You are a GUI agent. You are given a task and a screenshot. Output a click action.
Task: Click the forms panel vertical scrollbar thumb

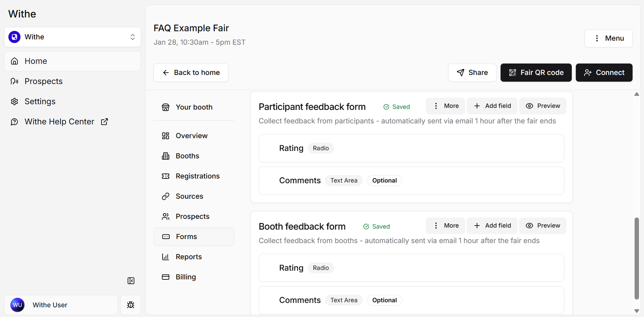[x=636, y=258]
